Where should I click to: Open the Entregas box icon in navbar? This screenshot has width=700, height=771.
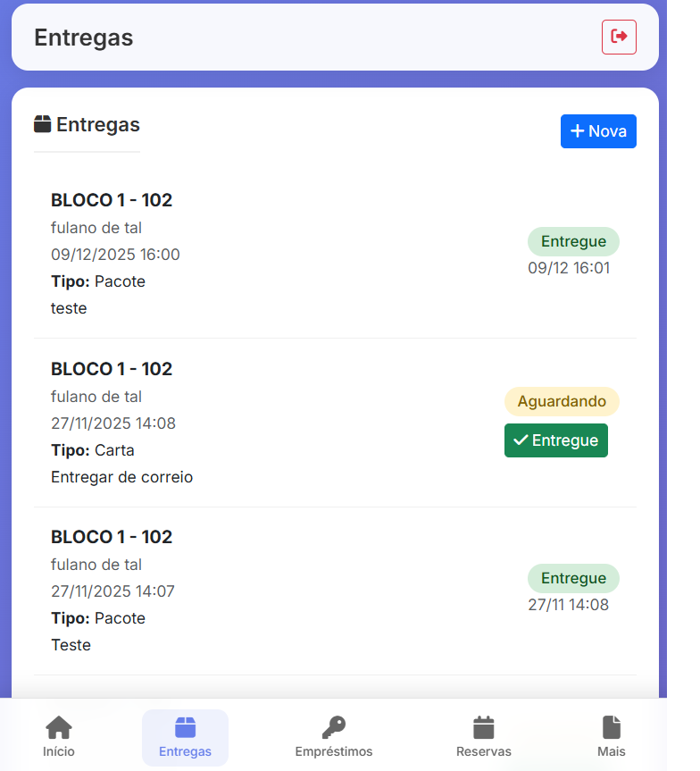tap(185, 727)
